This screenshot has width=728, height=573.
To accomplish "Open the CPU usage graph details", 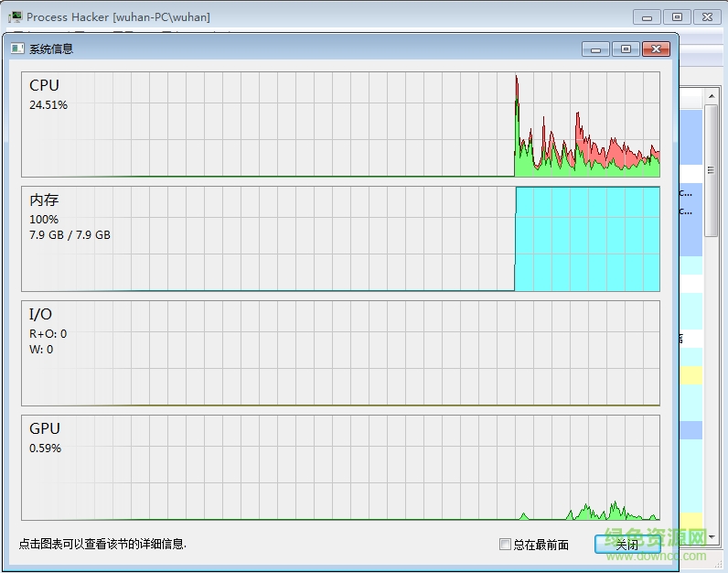I will (340, 124).
